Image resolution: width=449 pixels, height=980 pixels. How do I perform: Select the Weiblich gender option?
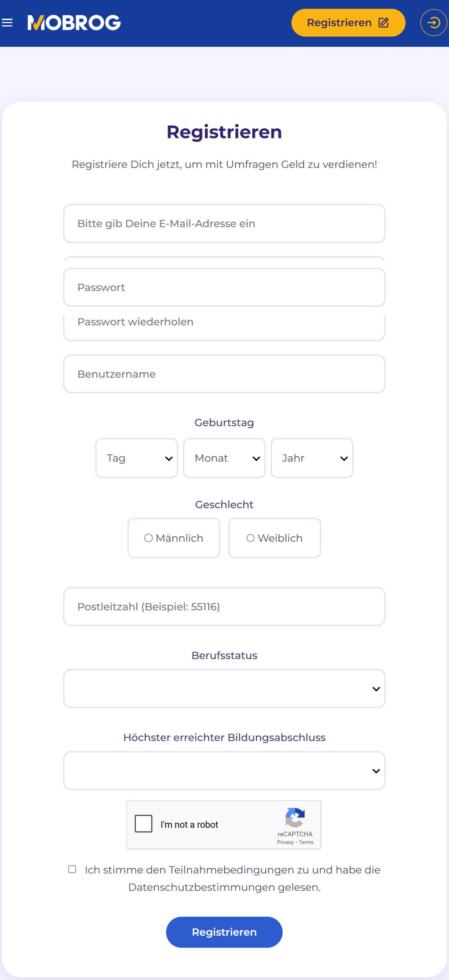coord(275,538)
